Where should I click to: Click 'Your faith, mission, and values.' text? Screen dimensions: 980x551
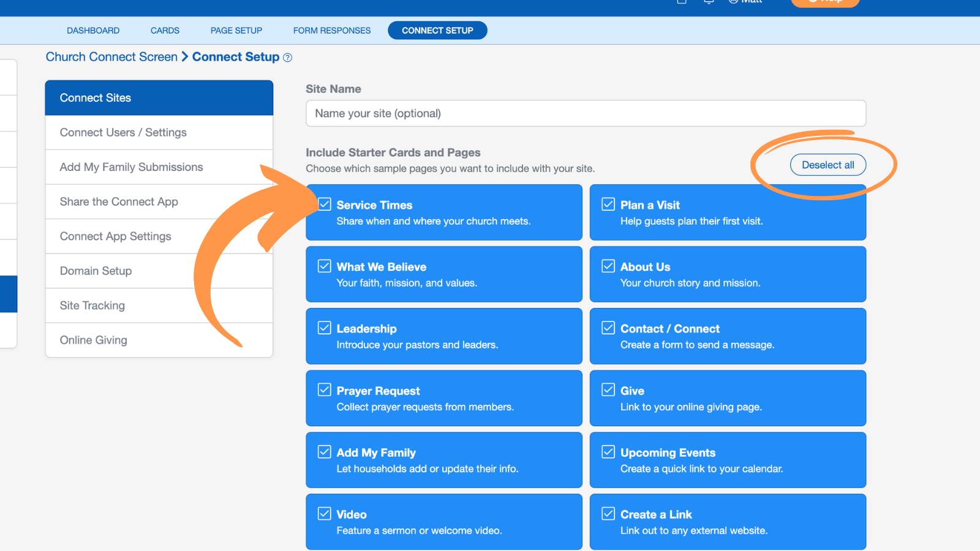[x=407, y=283]
